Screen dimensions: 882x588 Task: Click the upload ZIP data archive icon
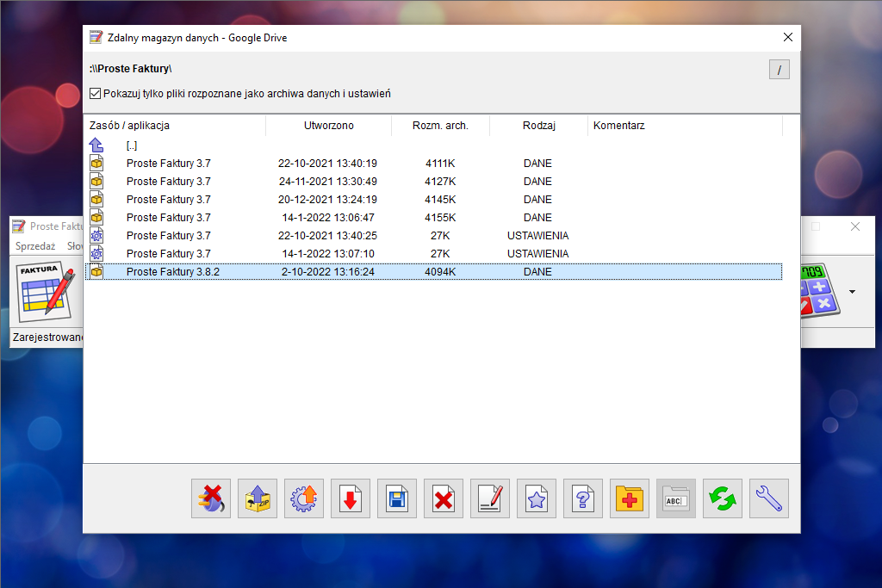point(258,498)
